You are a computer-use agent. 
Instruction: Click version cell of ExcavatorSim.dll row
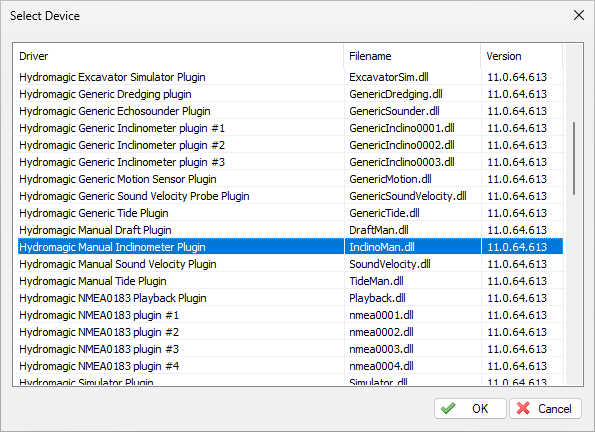coord(522,77)
